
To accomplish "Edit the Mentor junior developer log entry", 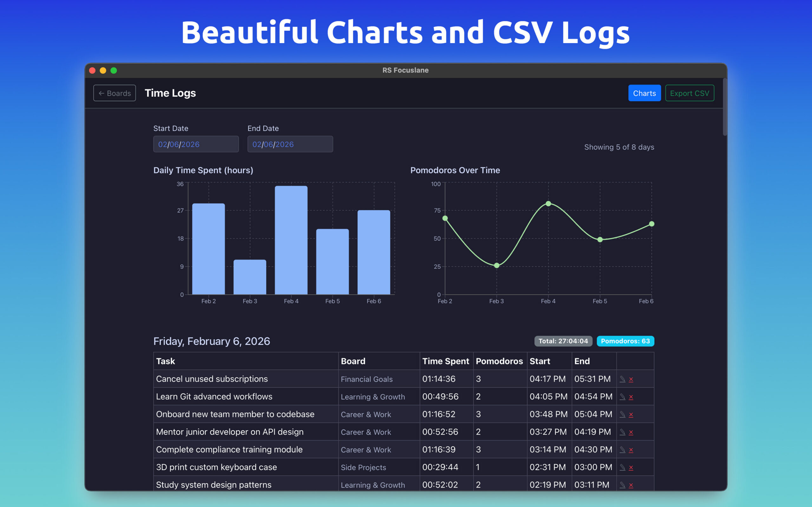I will [622, 432].
